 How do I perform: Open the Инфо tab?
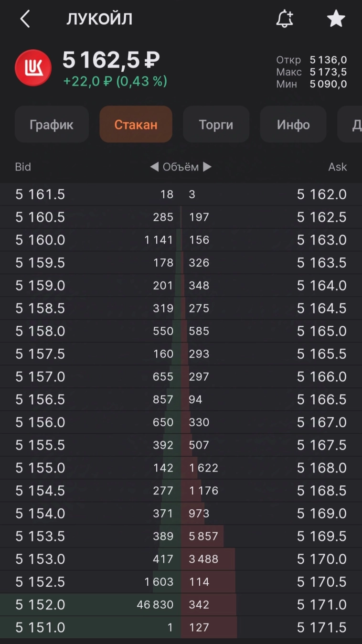click(x=293, y=125)
